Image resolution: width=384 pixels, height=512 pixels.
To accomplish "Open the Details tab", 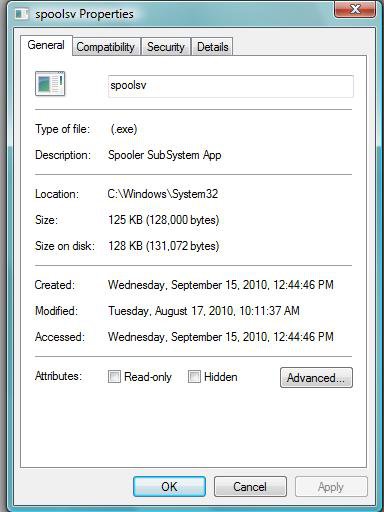I will tap(212, 47).
